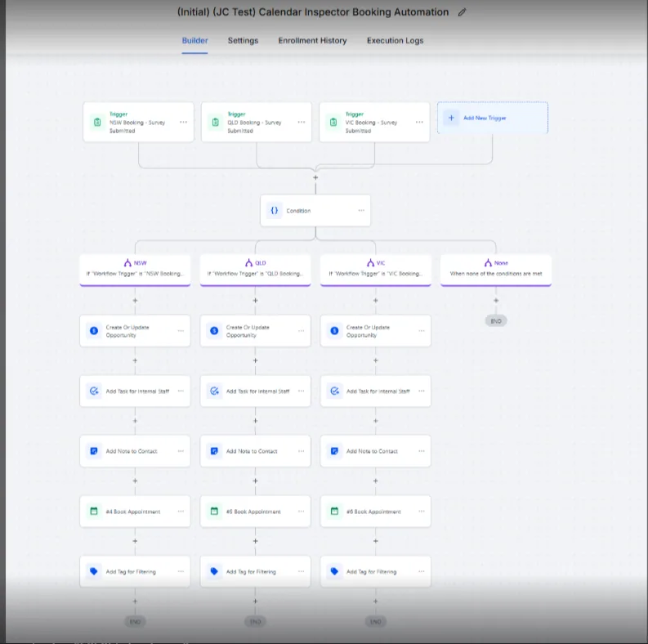Open #5 Book Appointment action
Screen dimensions: 648x644
pos(256,512)
